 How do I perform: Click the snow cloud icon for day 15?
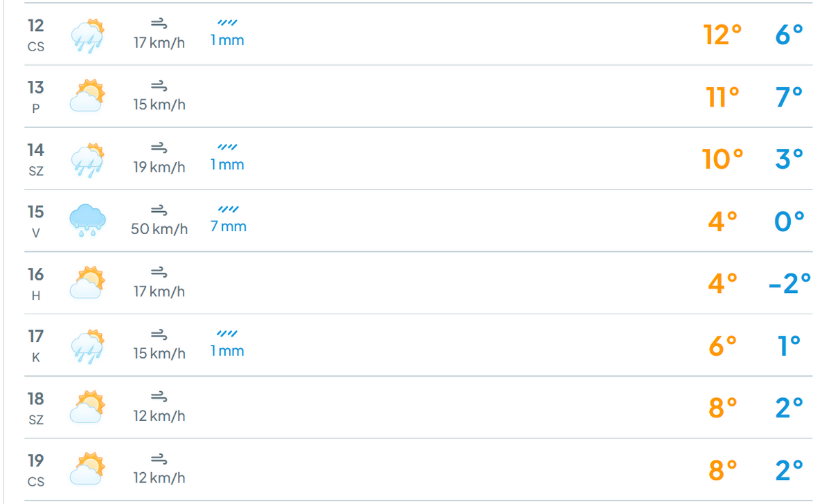[87, 220]
